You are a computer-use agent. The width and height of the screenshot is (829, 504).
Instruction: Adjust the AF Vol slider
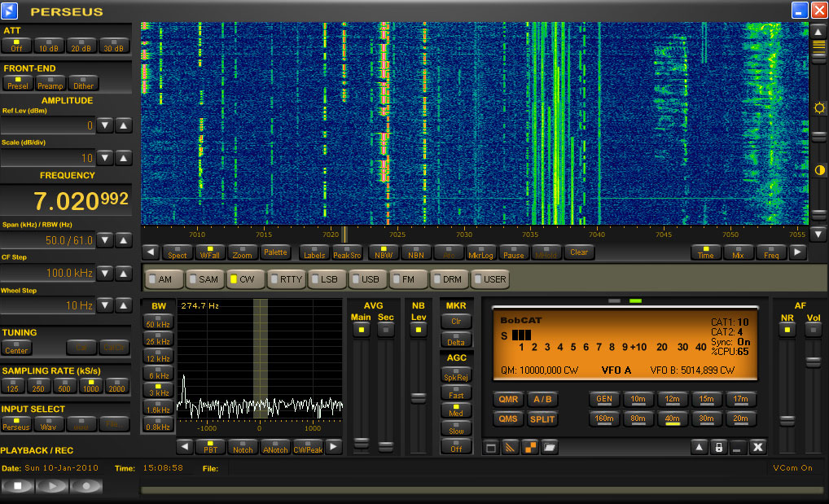coord(814,362)
